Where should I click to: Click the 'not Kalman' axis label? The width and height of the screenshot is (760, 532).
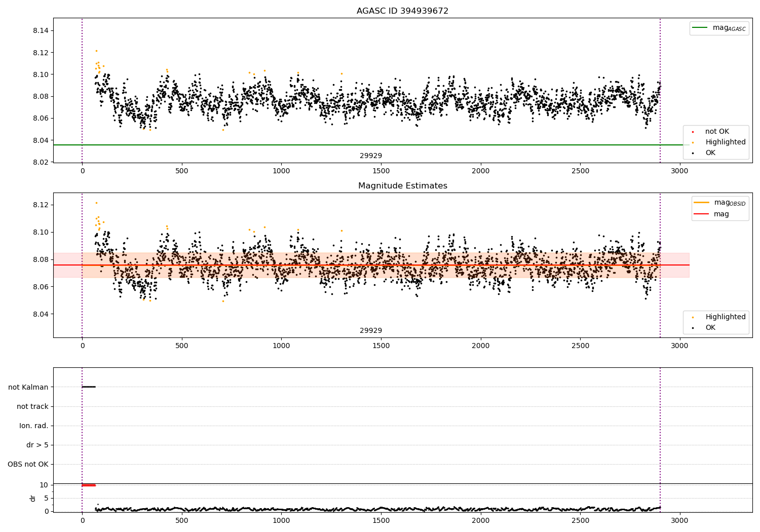(28, 387)
